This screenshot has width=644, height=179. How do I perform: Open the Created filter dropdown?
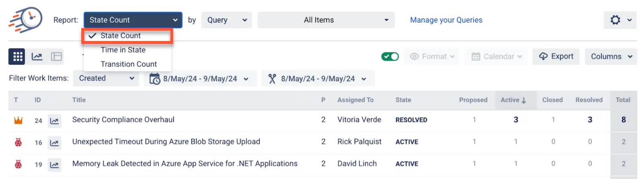click(x=106, y=78)
